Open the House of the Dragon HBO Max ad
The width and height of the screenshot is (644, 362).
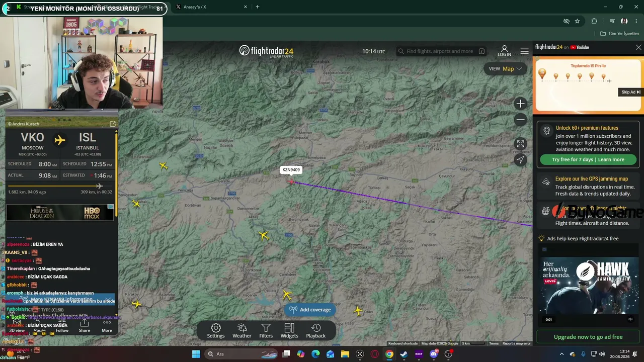(60, 212)
